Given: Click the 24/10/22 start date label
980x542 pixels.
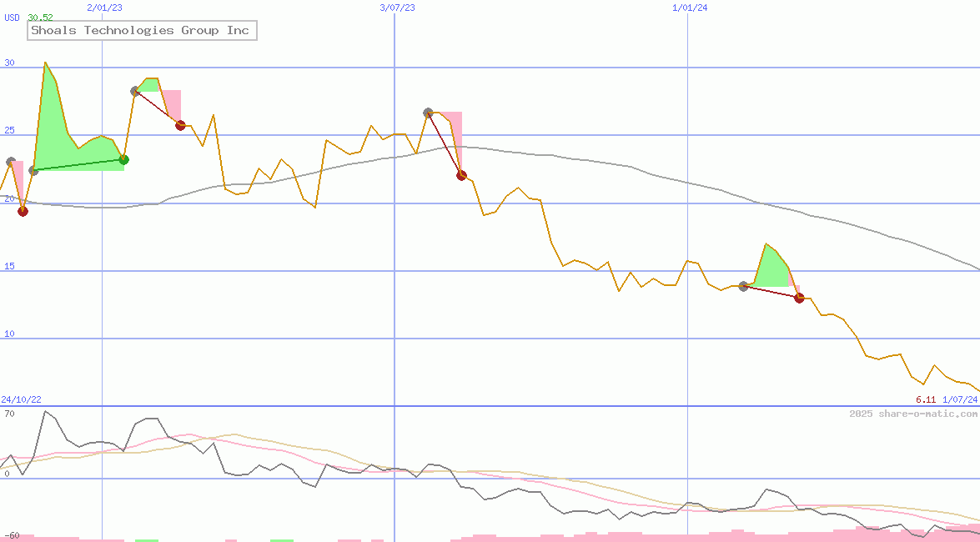Looking at the screenshot, I should [x=21, y=400].
